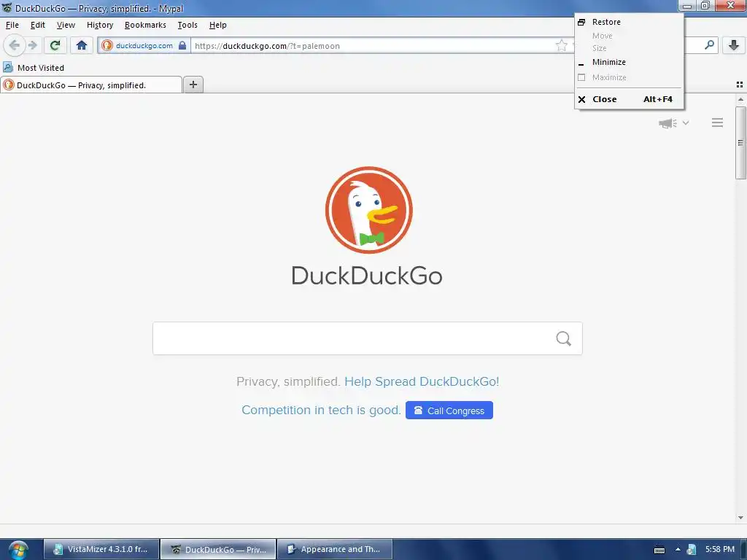Screen dimensions: 747x560
Task: Select the DuckDuckGo — Privacy, simplified tab
Action: [91, 85]
